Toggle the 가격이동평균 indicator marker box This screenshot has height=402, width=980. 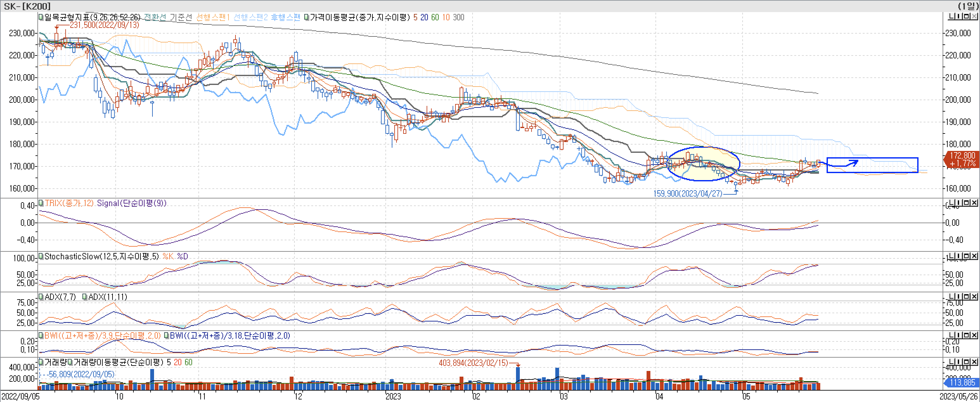pyautogui.click(x=306, y=17)
